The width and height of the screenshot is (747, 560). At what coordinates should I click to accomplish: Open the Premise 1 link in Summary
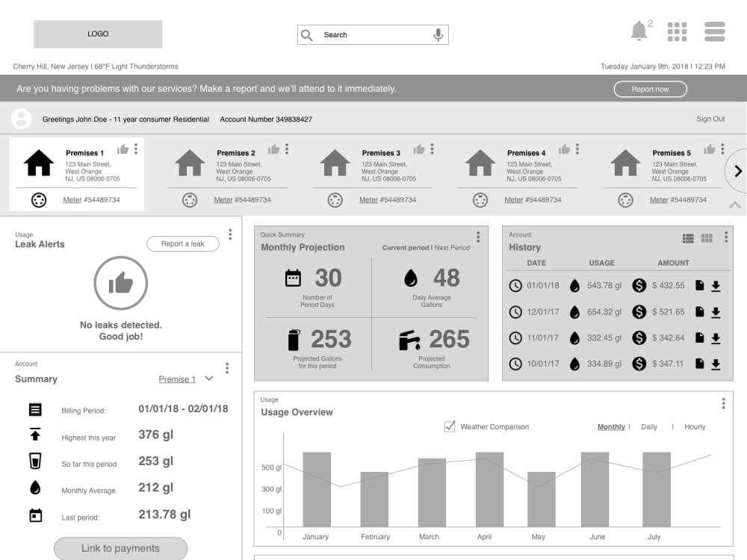point(177,379)
